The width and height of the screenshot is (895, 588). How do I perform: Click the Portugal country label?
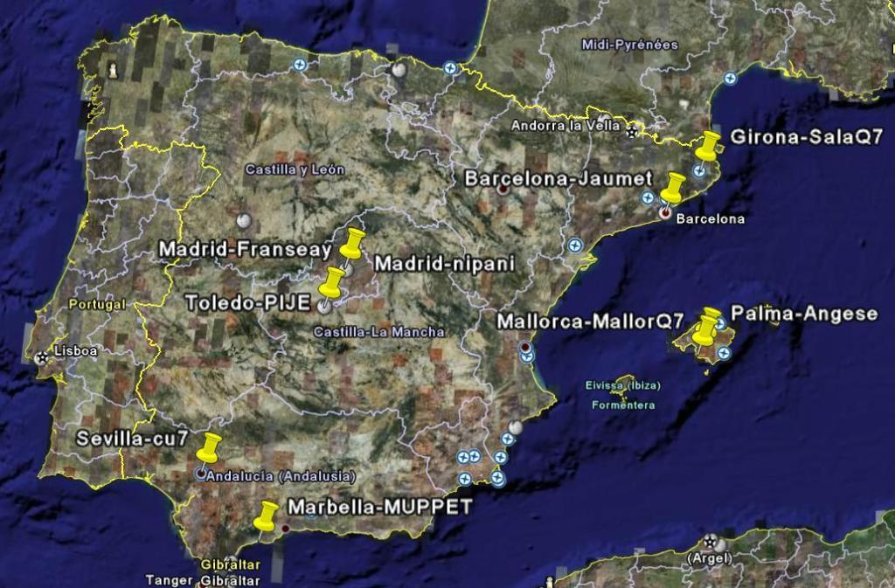click(x=96, y=304)
